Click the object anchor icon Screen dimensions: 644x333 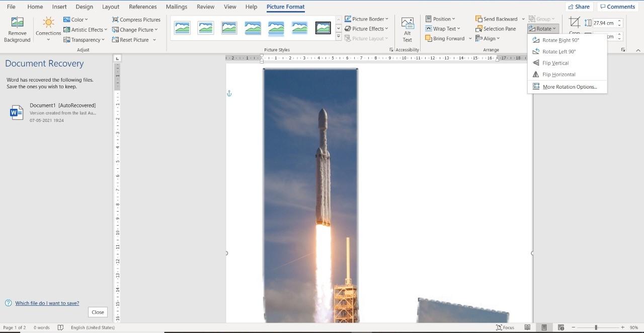[x=229, y=94]
